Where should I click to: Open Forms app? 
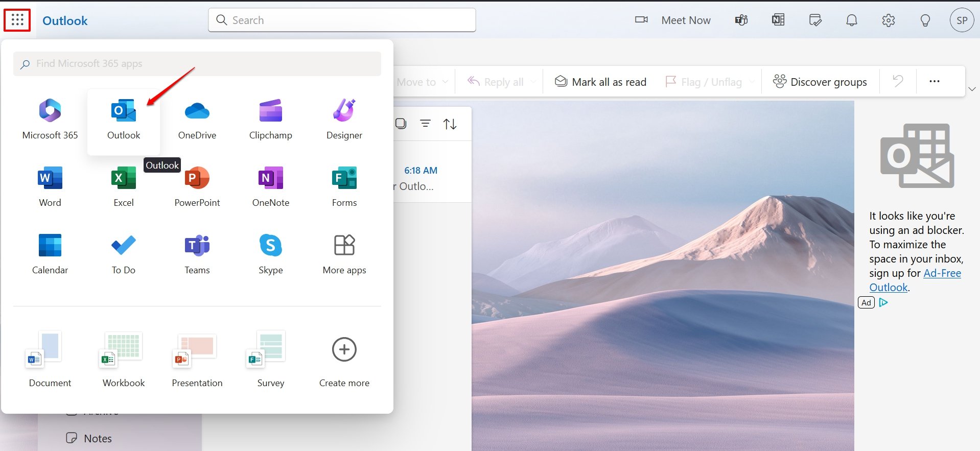coord(344,187)
